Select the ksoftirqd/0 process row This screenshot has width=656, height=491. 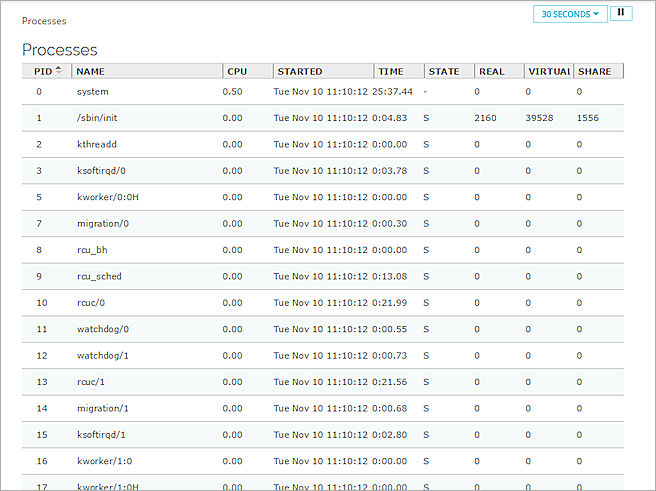(102, 171)
